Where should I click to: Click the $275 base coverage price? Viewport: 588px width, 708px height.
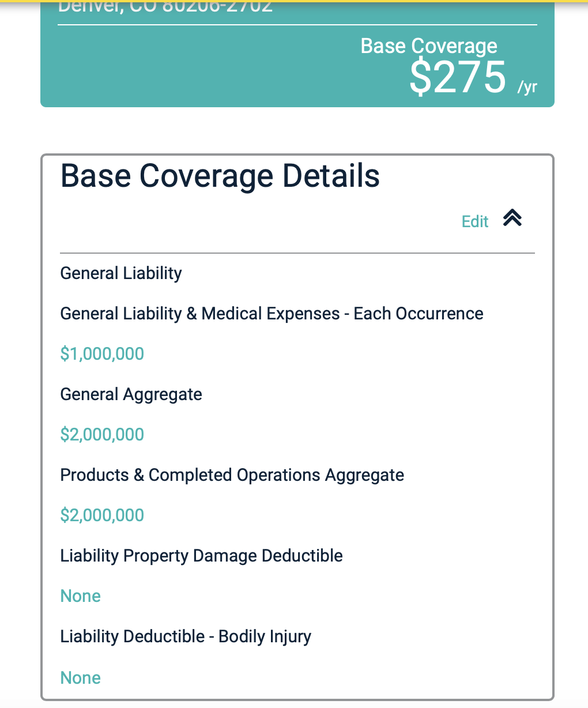pyautogui.click(x=458, y=78)
